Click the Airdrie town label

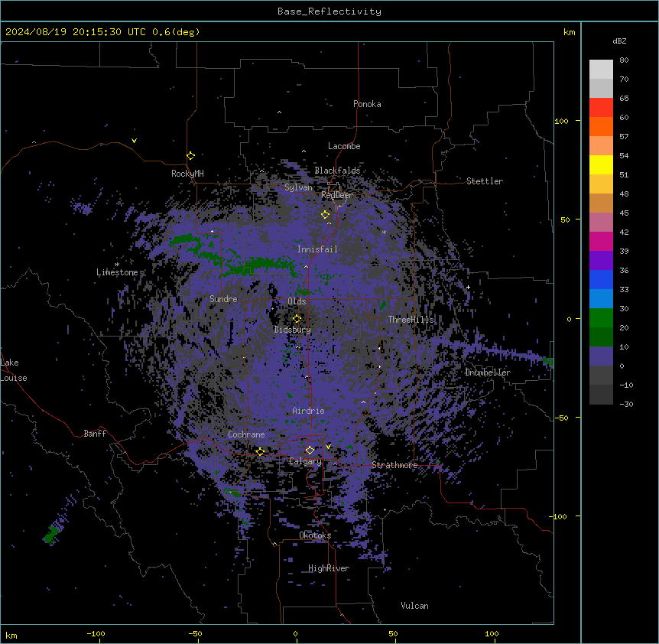(x=308, y=411)
